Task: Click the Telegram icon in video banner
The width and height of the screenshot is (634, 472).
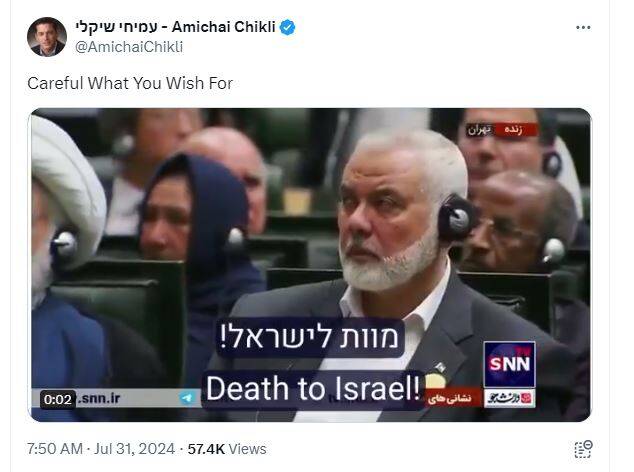Action: 187,398
